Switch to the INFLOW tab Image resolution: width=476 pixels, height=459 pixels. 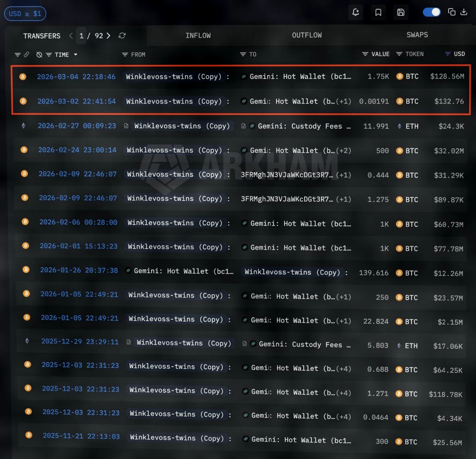(198, 35)
